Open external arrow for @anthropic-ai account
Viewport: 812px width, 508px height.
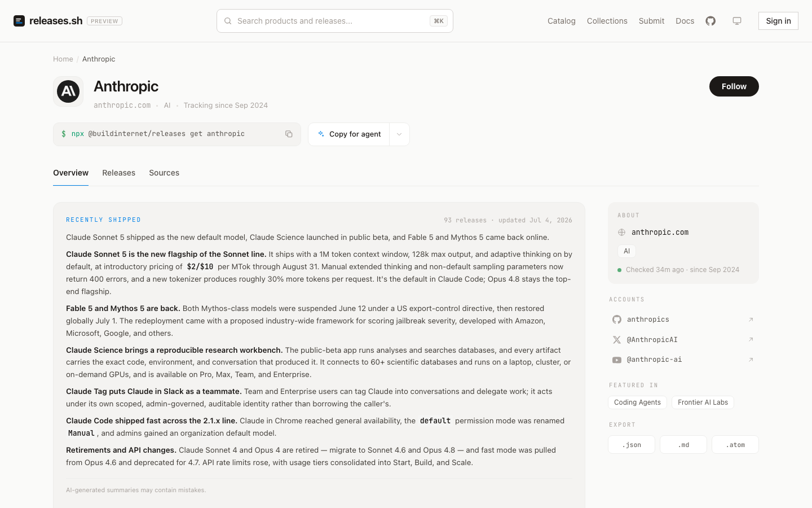pos(751,360)
